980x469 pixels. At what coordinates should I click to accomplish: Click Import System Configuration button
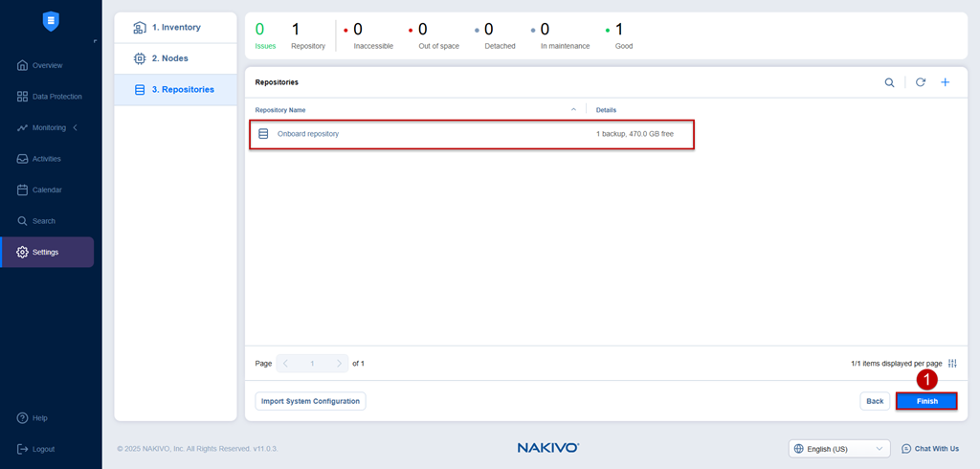click(x=310, y=401)
